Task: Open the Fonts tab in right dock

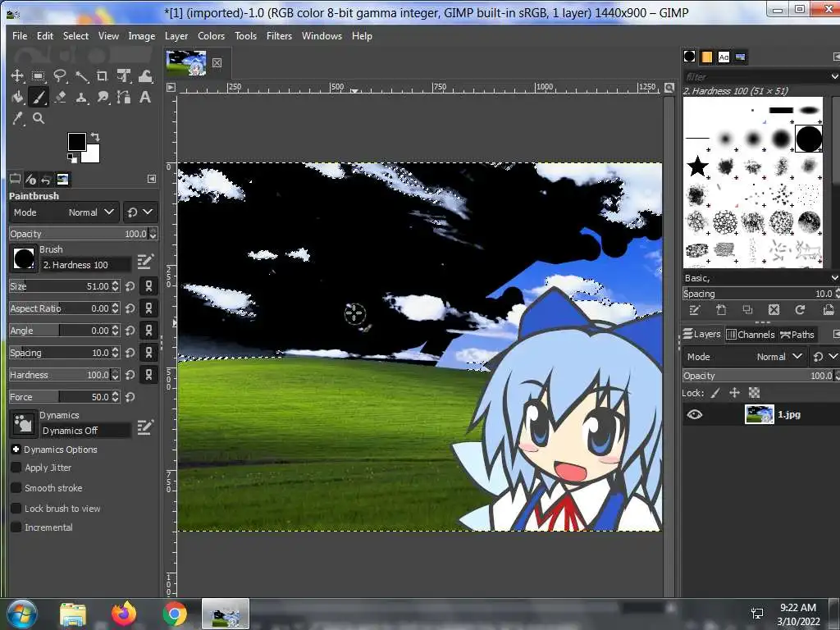Action: tap(724, 57)
